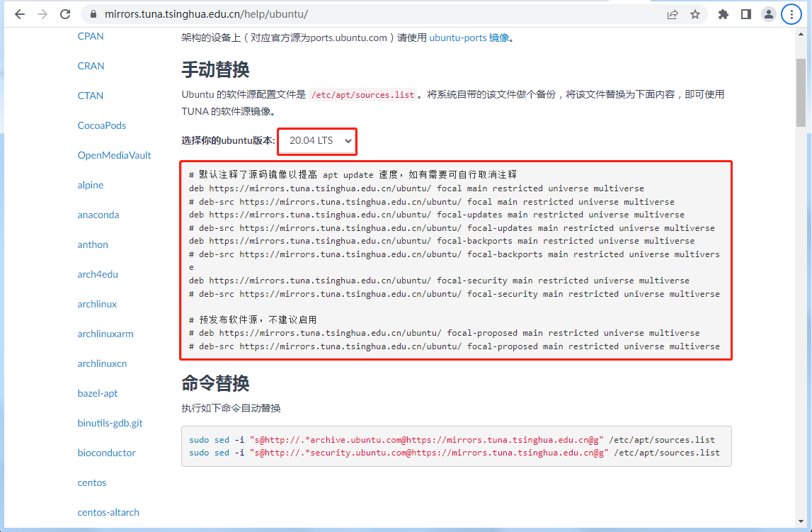
Task: Click the sed archive.ubuntu.com command line
Action: point(452,440)
